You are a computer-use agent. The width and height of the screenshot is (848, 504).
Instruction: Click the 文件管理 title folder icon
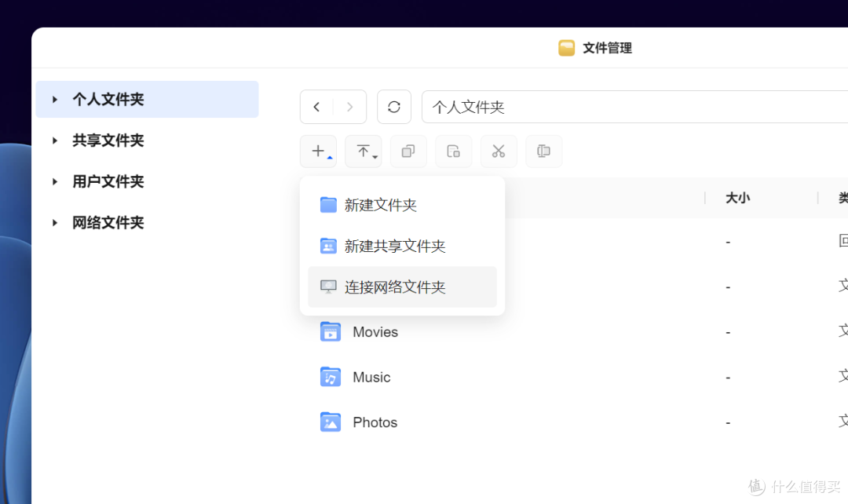point(566,48)
